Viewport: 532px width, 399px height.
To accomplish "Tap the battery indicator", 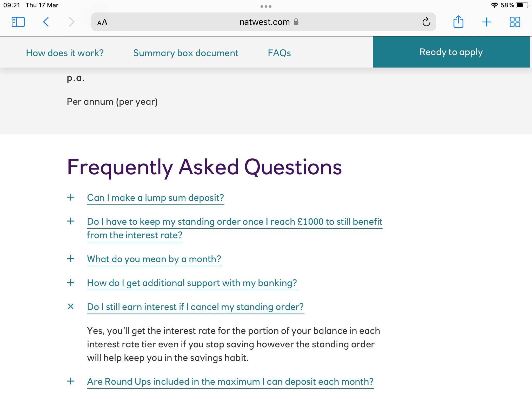I will point(522,5).
